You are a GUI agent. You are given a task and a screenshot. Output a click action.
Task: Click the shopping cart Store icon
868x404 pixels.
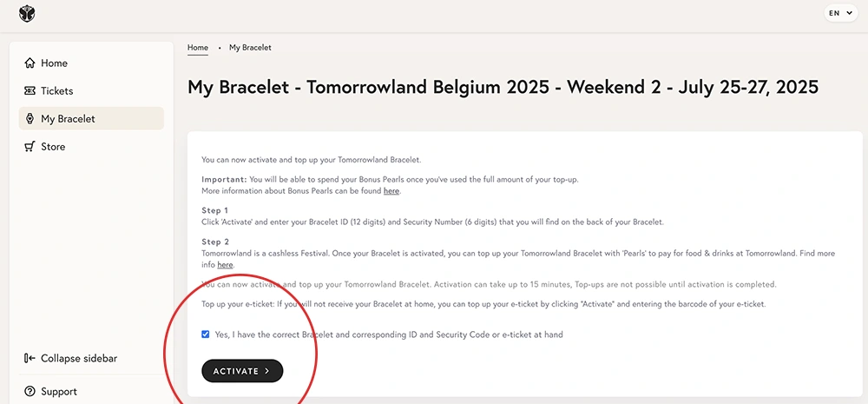coord(30,147)
